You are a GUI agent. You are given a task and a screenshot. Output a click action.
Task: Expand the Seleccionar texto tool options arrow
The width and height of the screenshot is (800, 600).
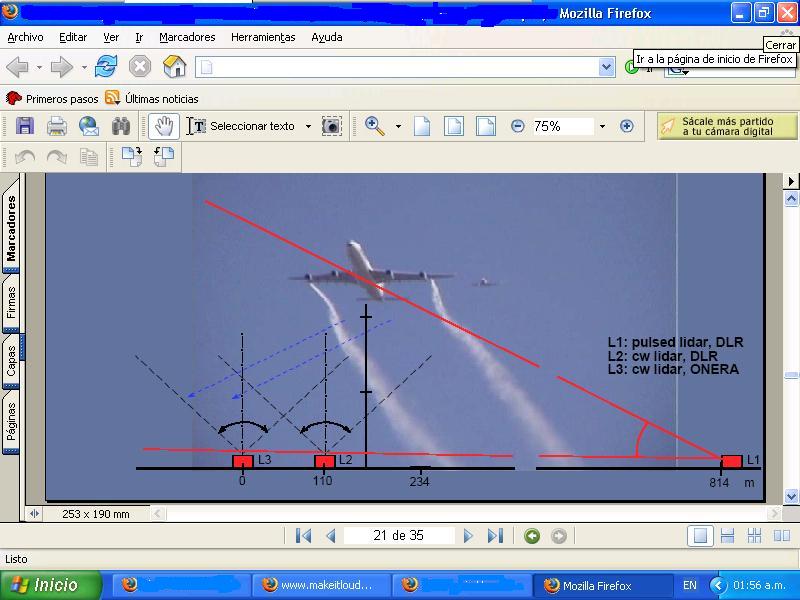[x=308, y=126]
